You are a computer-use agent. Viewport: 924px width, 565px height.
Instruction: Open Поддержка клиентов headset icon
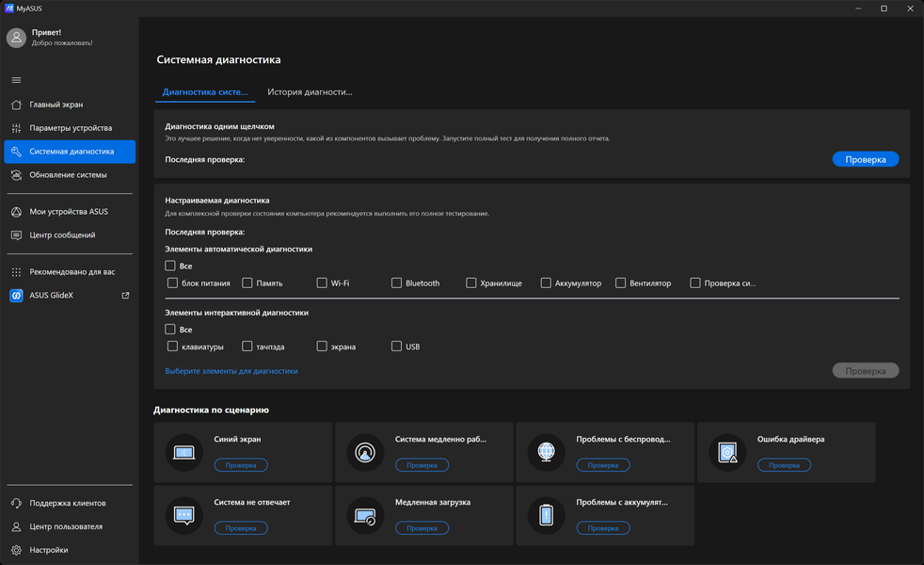coord(17,503)
